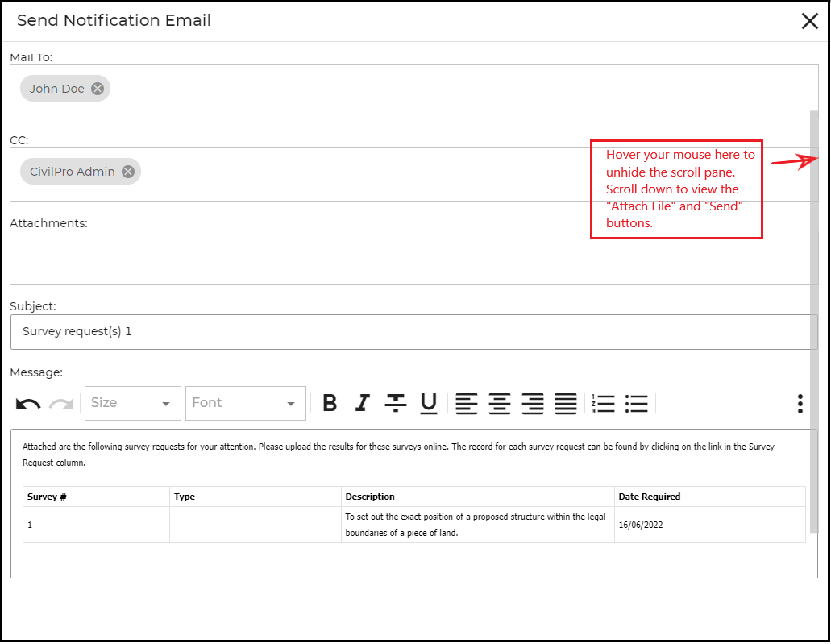Open the Size dropdown
This screenshot has height=644, width=831.
point(132,403)
